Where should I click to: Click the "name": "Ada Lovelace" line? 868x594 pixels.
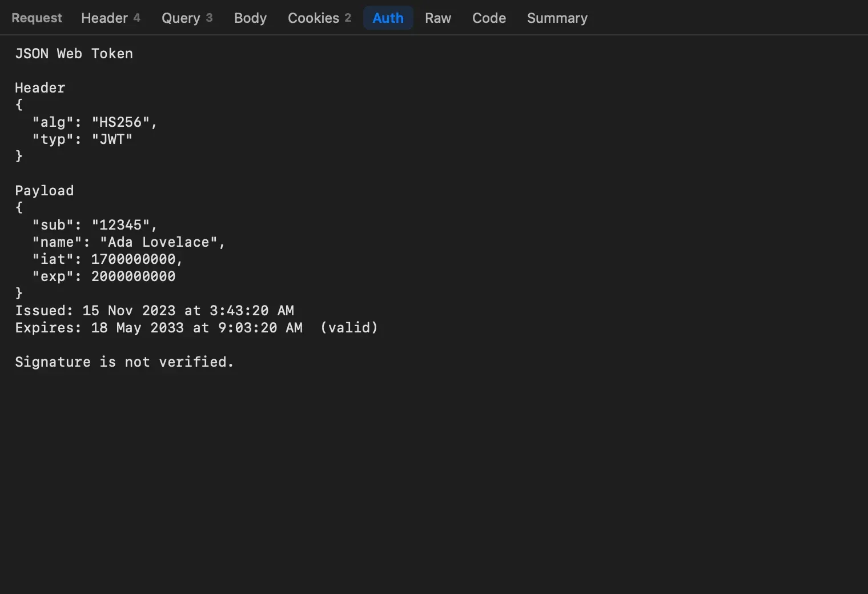click(129, 242)
